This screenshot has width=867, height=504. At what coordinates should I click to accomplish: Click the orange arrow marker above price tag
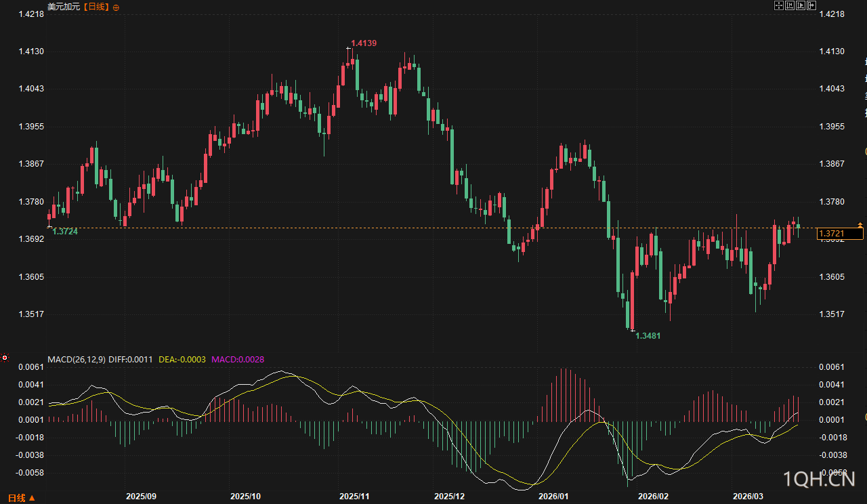coord(860,224)
